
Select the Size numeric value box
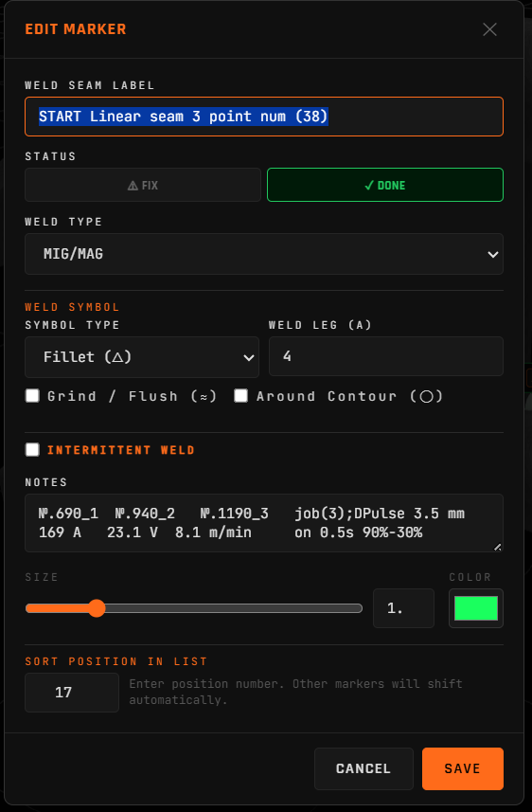pyautogui.click(x=403, y=608)
